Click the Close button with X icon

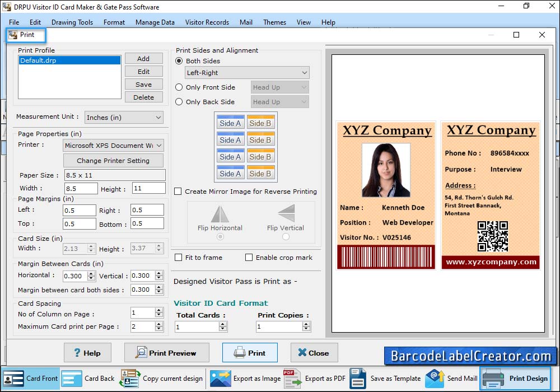point(314,353)
